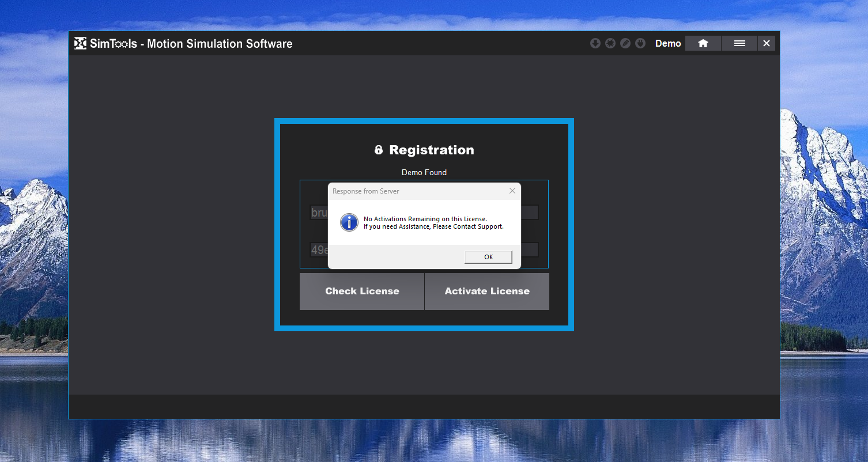Click the 'Registration' heading
The width and height of the screenshot is (868, 462).
(432, 150)
